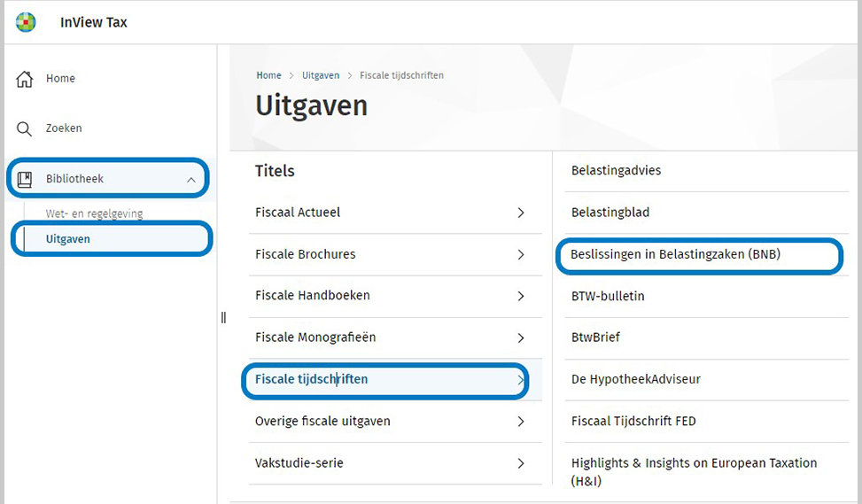Select the Fiscale tijdschriften category
This screenshot has height=504, width=862.
pyautogui.click(x=311, y=379)
